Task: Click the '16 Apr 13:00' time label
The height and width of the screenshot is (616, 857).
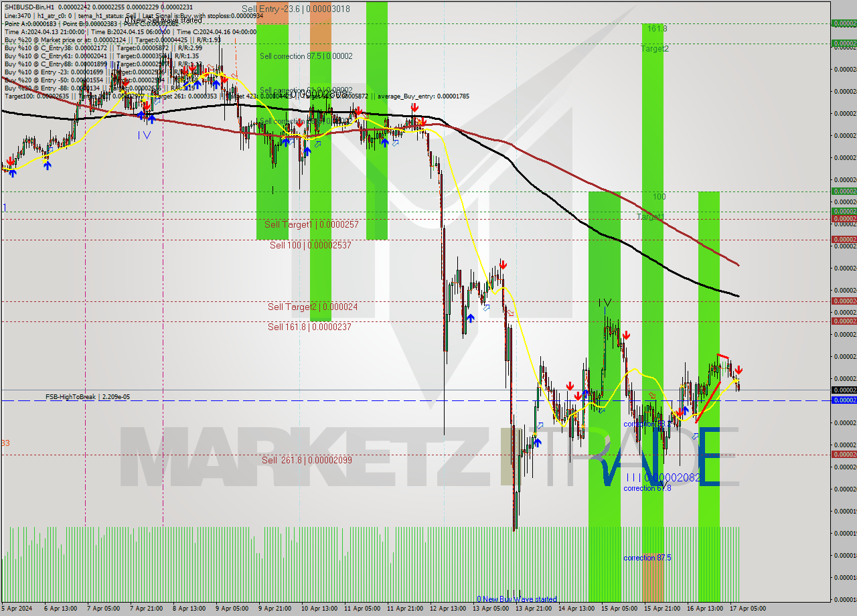Action: tap(704, 609)
